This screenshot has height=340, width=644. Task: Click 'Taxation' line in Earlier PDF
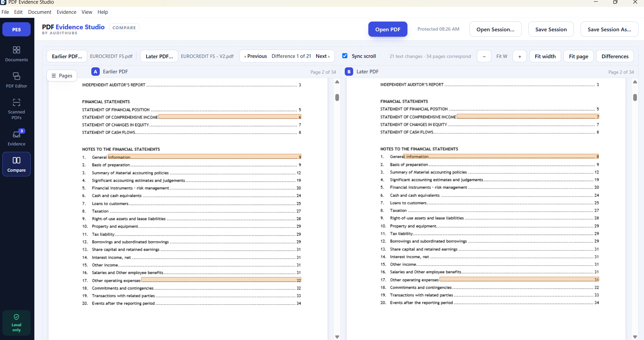[191, 211]
